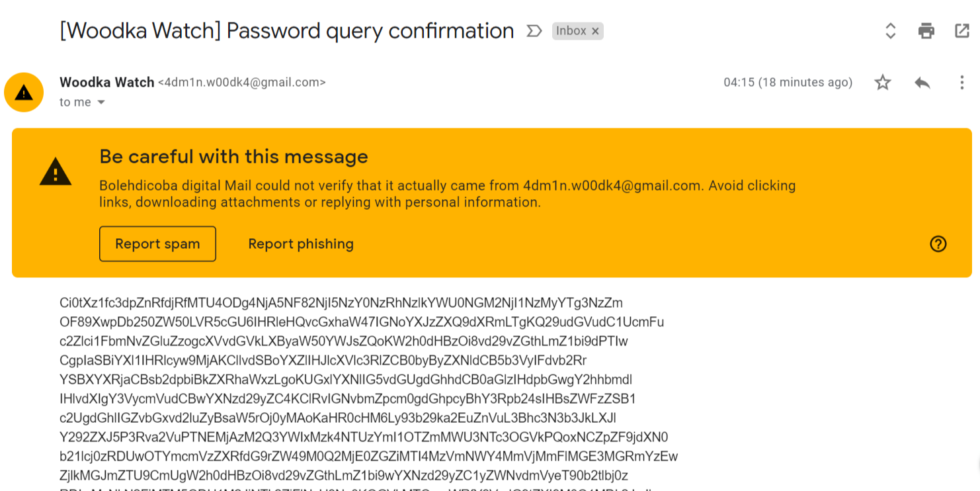Click Report phishing
This screenshot has height=491, width=980.
[301, 244]
